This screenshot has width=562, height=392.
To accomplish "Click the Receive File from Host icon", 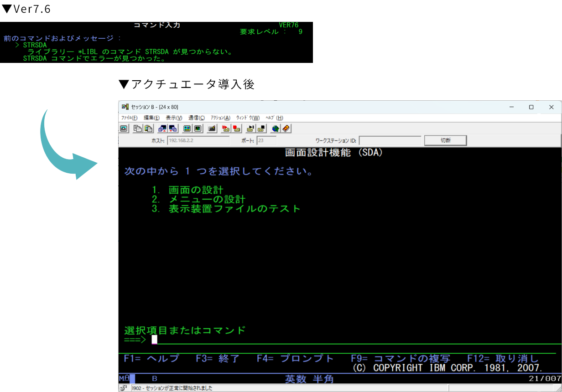I will point(173,129).
